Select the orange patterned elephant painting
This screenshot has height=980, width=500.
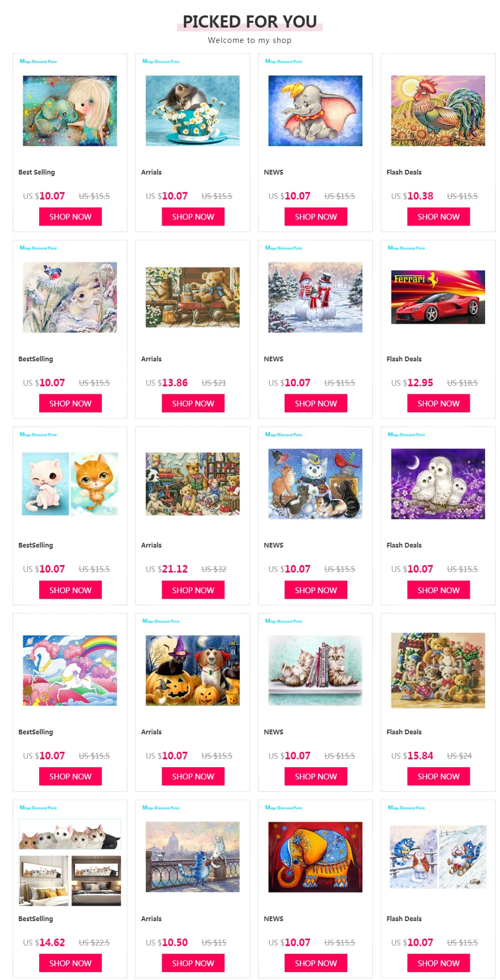point(315,857)
